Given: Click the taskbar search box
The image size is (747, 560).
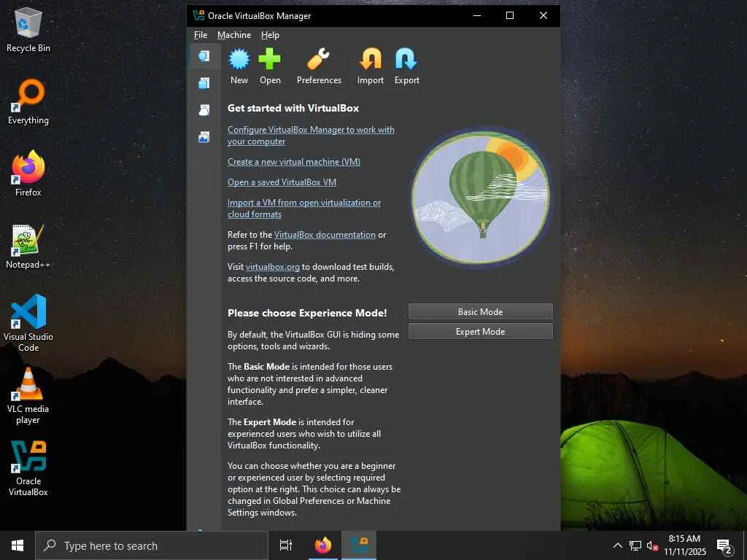Looking at the screenshot, I should 152,545.
